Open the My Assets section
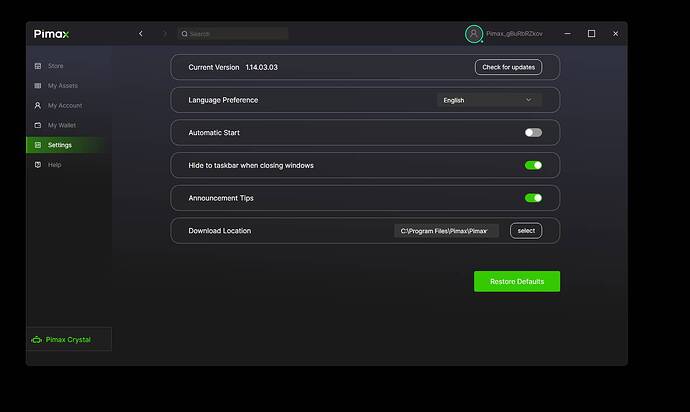 62,85
